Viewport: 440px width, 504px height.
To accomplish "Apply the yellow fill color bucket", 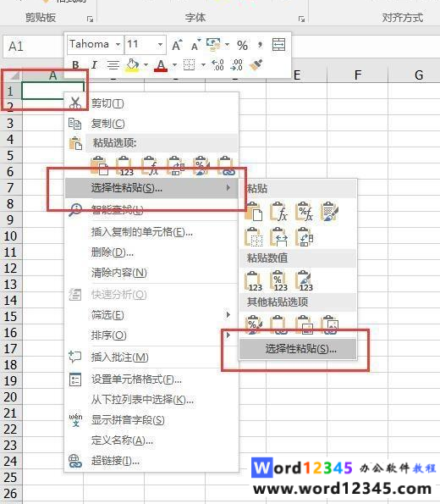I will pyautogui.click(x=133, y=65).
